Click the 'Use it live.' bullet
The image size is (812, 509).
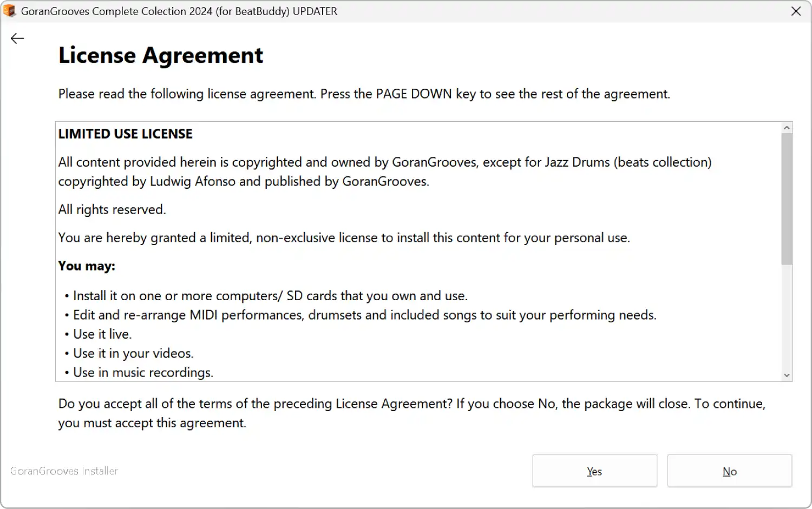(x=98, y=334)
